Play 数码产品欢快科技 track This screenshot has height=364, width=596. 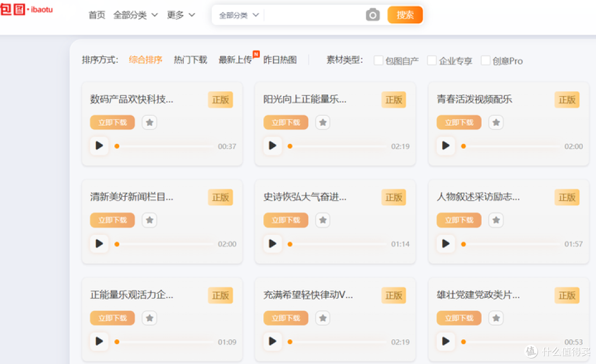[99, 146]
